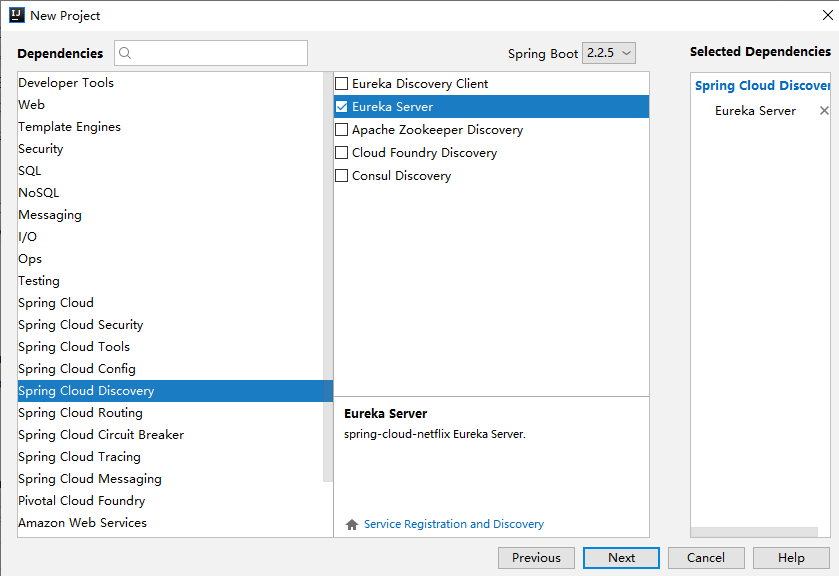Open the Service Registration and Discovery link
Viewport: 839px width, 576px height.
pyautogui.click(x=454, y=524)
